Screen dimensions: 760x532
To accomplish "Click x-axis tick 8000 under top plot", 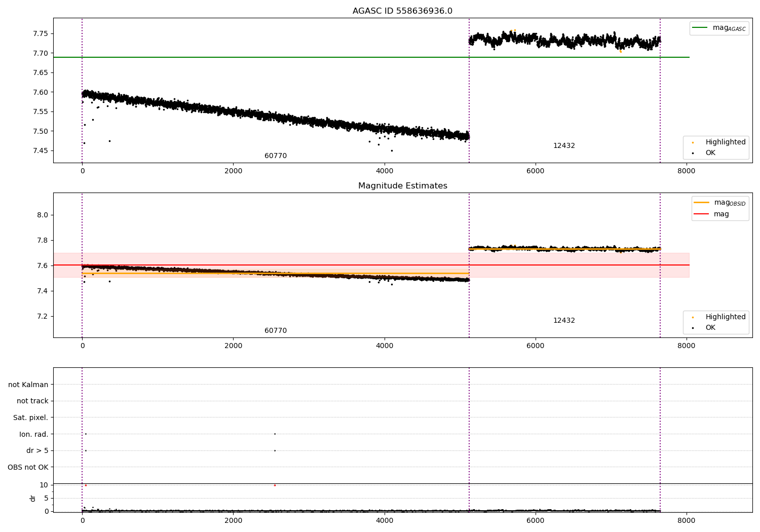I will tap(687, 171).
